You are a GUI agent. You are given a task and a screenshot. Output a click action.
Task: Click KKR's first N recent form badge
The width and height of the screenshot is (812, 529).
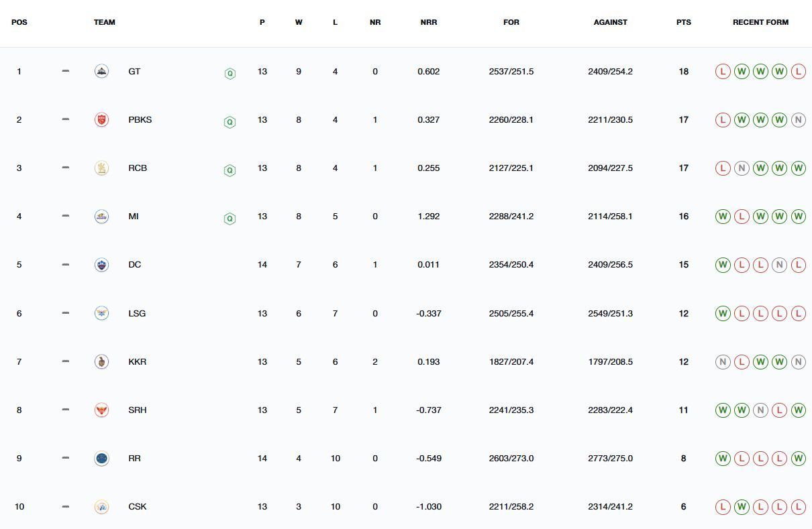[x=723, y=361]
